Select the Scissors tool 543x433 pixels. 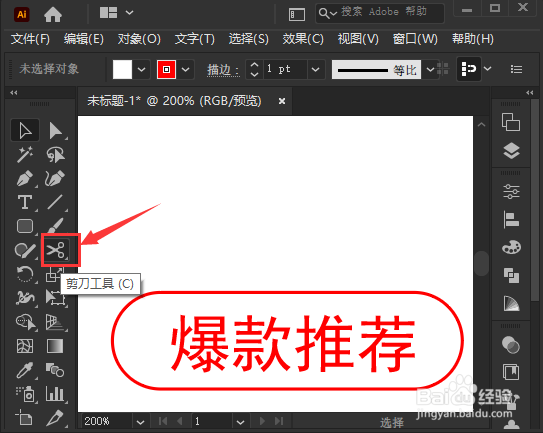tap(56, 250)
